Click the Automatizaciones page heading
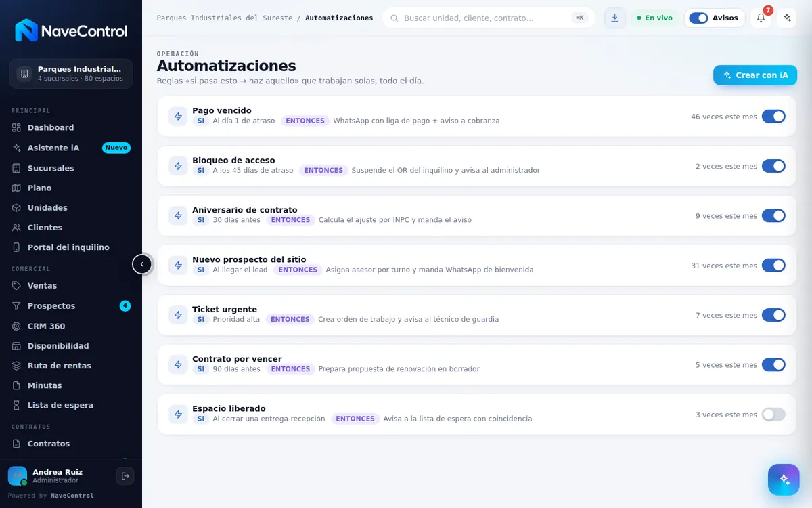Viewport: 812px width, 508px height. tap(227, 66)
